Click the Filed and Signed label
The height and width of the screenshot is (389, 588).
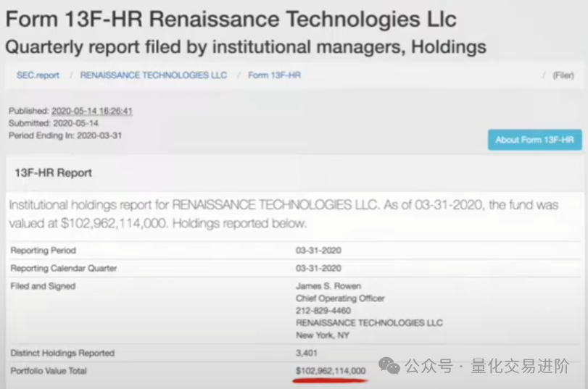[x=43, y=286]
